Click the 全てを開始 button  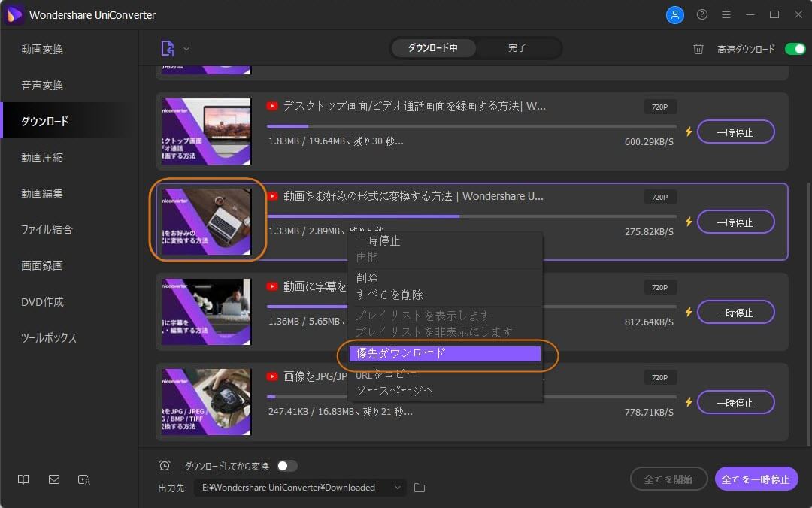point(668,479)
